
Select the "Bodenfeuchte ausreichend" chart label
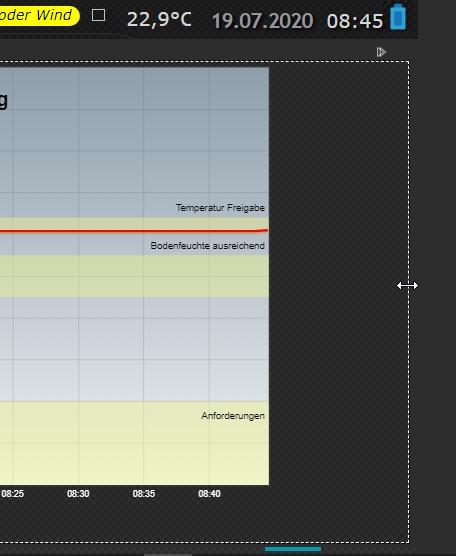click(207, 246)
